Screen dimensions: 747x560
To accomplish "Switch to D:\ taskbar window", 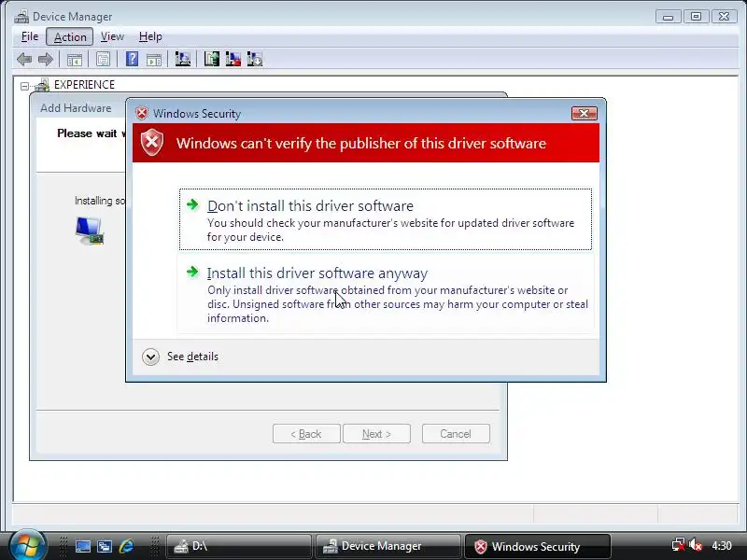I will pos(238,546).
